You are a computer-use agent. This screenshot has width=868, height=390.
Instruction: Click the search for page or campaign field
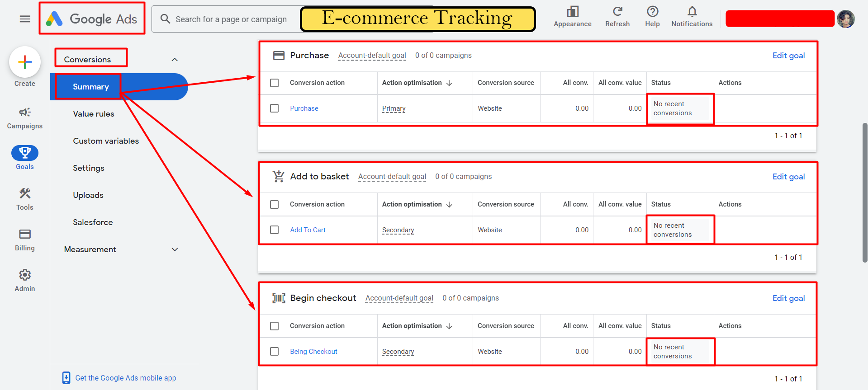(231, 19)
